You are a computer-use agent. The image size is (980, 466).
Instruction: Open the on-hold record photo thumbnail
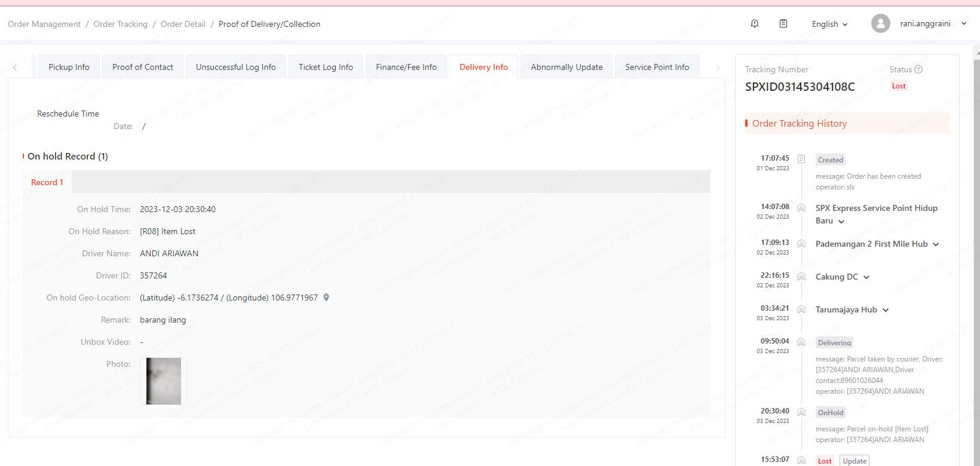[164, 381]
